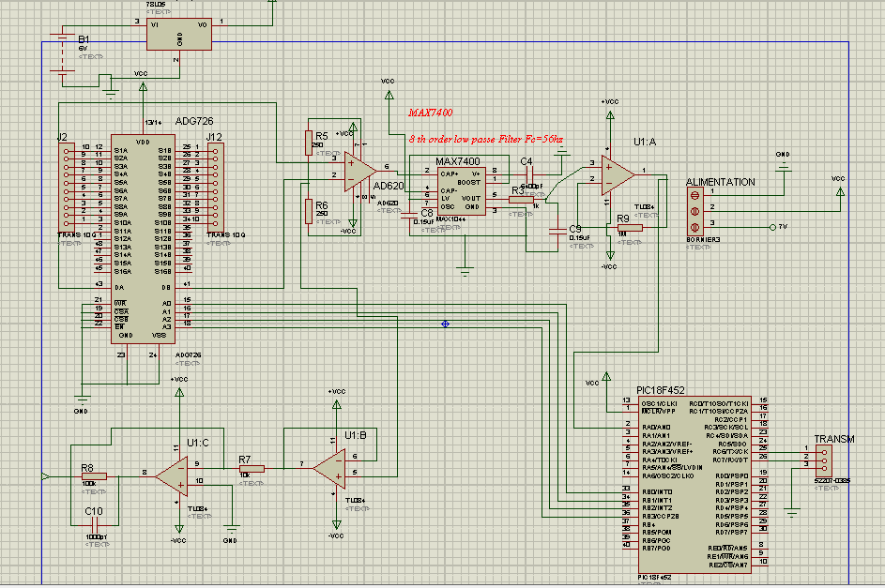Select the J12 connector strip
The image size is (885, 588).
click(216, 187)
